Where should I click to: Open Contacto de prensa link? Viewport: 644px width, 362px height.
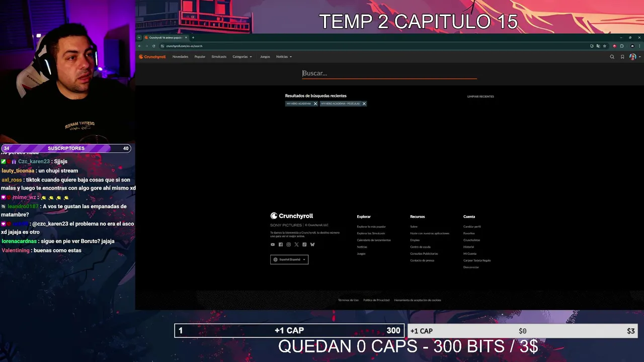coord(422,260)
